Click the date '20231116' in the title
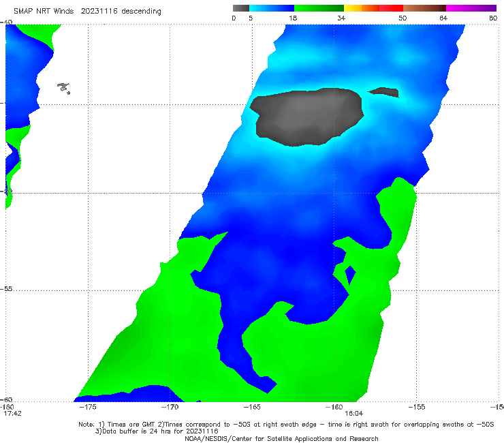 99,12
